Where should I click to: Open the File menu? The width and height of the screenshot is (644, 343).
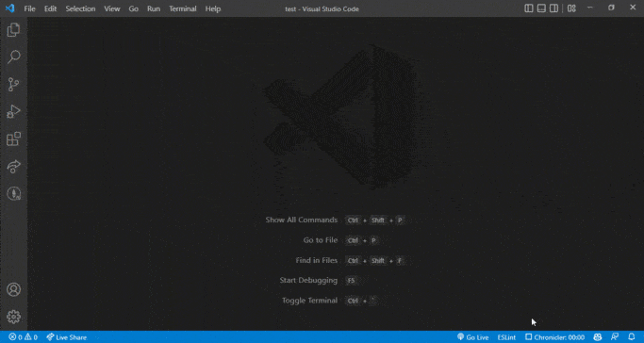(x=29, y=8)
